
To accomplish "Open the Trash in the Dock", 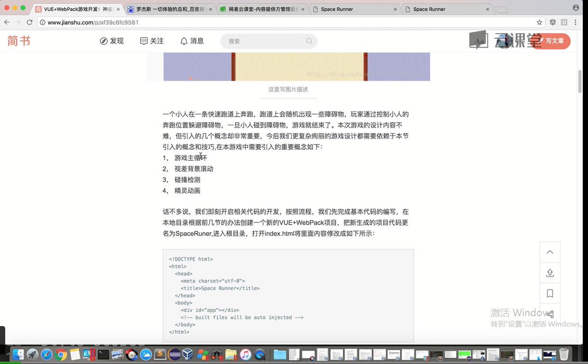I will [x=564, y=355].
